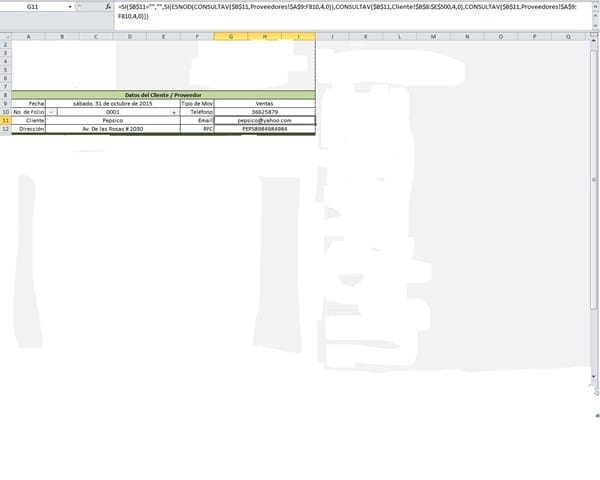
Task: Click the 'Email' label cell
Action: tap(197, 121)
